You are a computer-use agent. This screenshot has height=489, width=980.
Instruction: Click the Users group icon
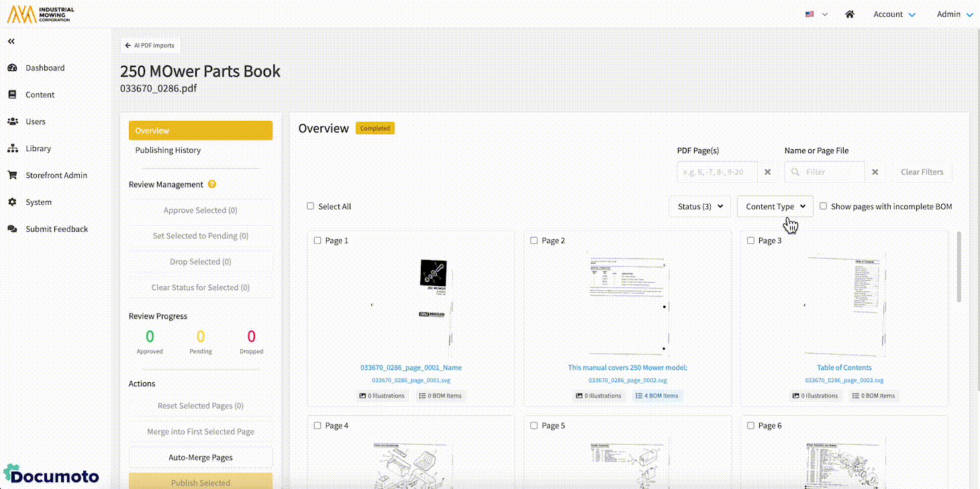[x=12, y=122]
